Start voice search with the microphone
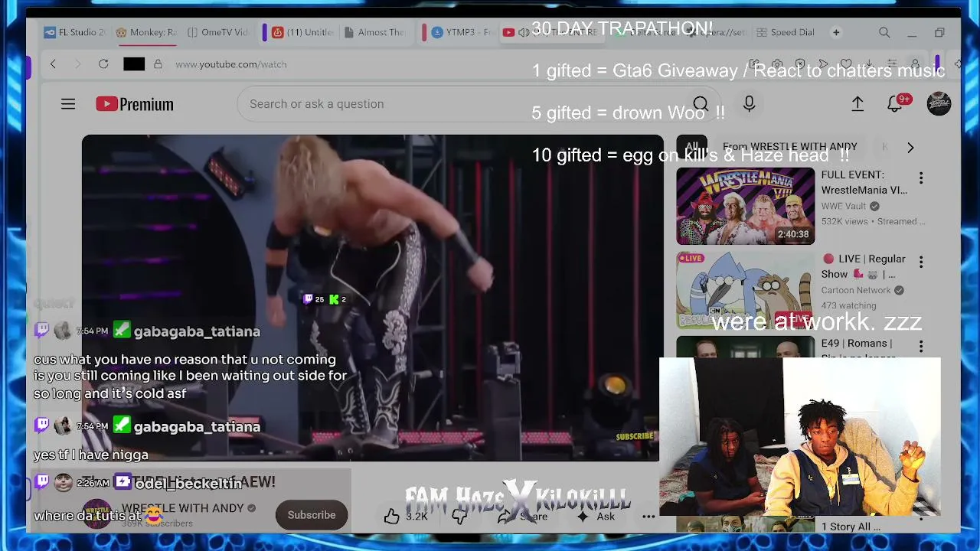Image resolution: width=980 pixels, height=551 pixels. tap(749, 104)
